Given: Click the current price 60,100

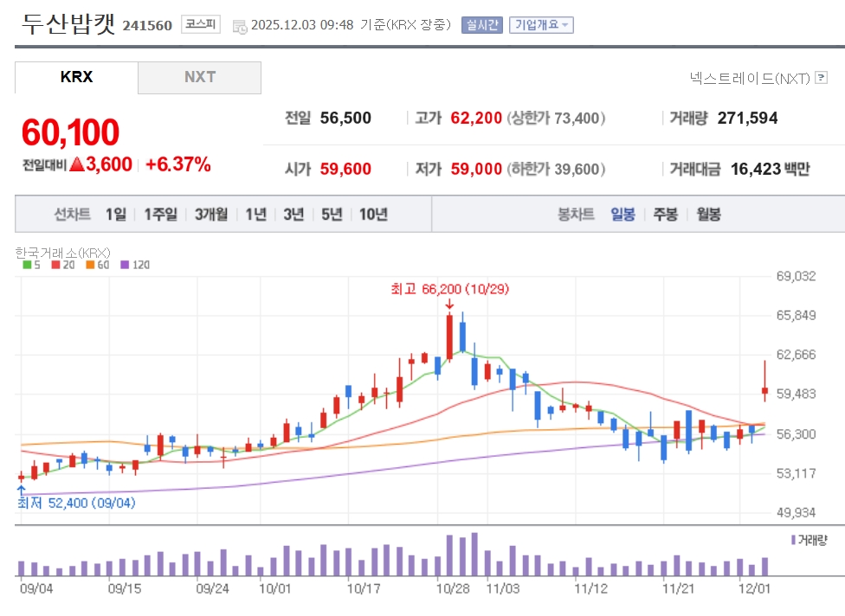Looking at the screenshot, I should (x=71, y=132).
